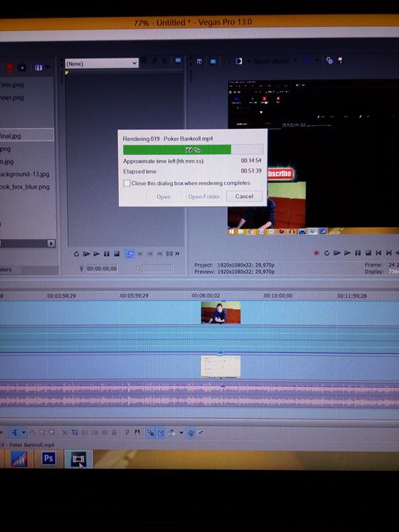Toggle Enable Snapping icon
The image size is (399, 532).
[150, 432]
